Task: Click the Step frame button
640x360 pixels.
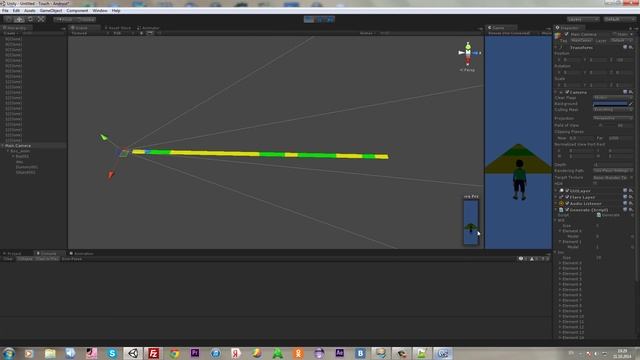Action: [330, 19]
